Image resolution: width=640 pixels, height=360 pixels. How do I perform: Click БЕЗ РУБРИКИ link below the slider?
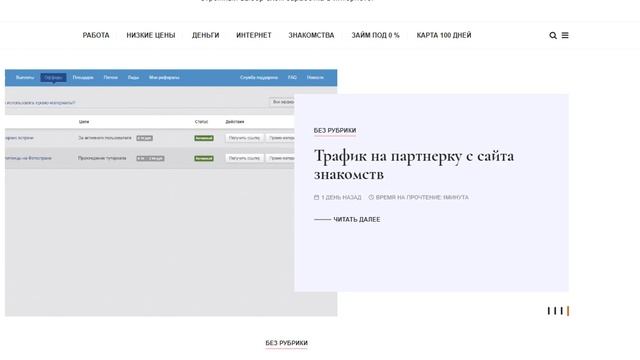point(287,343)
